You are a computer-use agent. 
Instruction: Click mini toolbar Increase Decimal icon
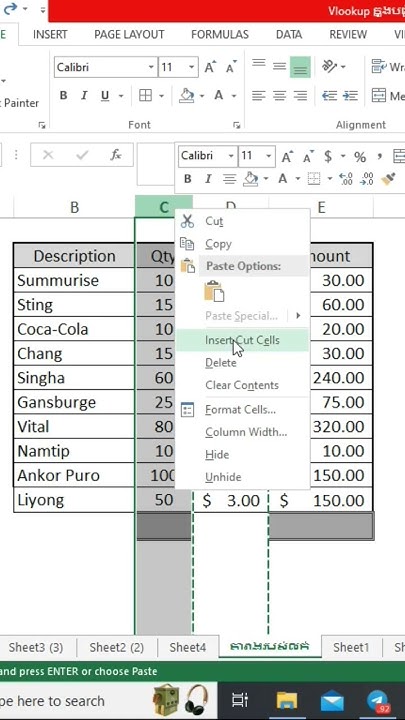click(345, 179)
